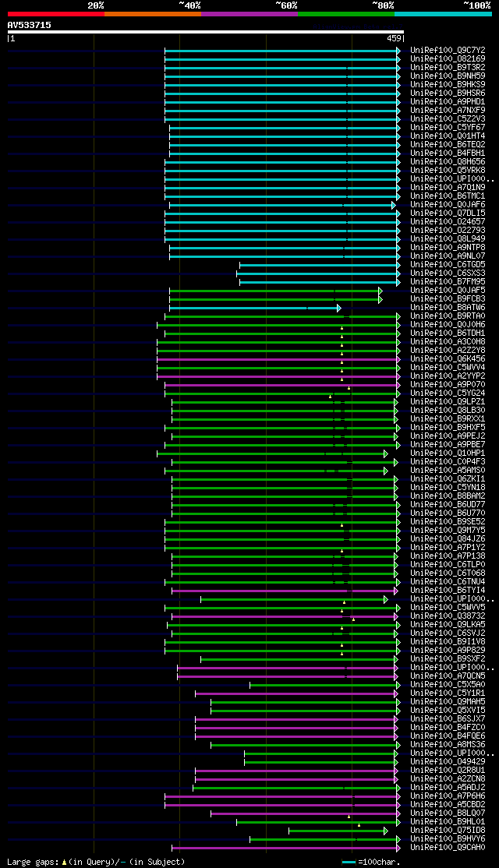
Task: Click the red 20% identity legend segment
Action: [x=56, y=14]
